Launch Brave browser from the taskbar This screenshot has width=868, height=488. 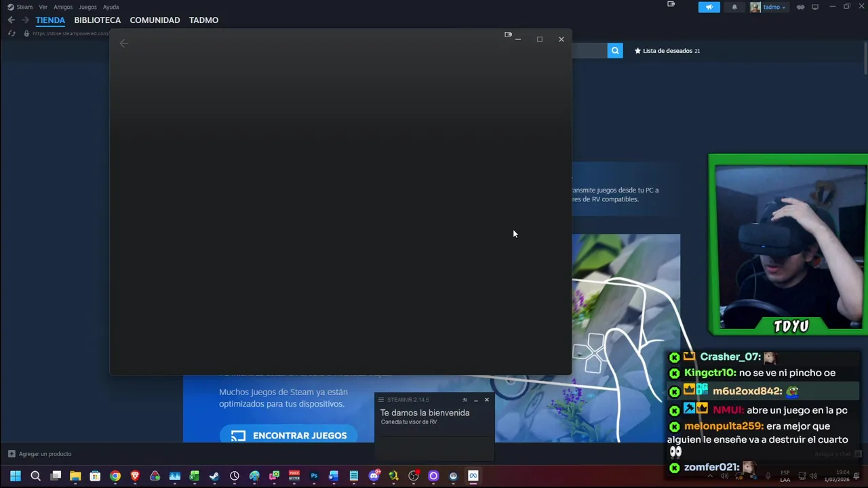(x=135, y=476)
